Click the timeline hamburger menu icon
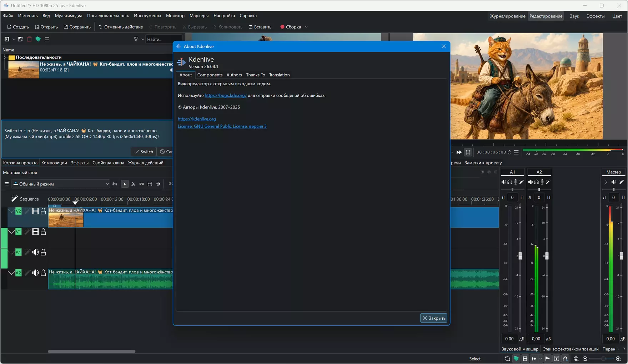The height and width of the screenshot is (364, 628). (6, 184)
